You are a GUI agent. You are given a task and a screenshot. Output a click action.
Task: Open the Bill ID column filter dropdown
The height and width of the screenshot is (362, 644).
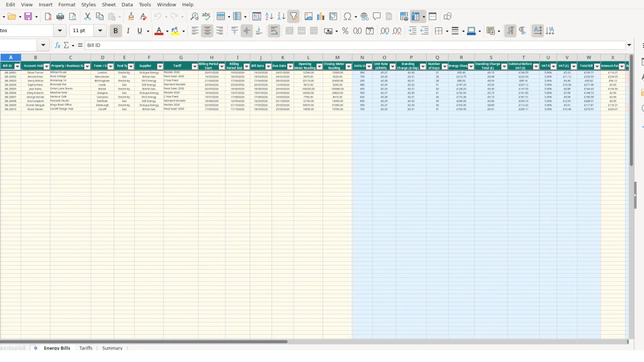click(x=17, y=67)
